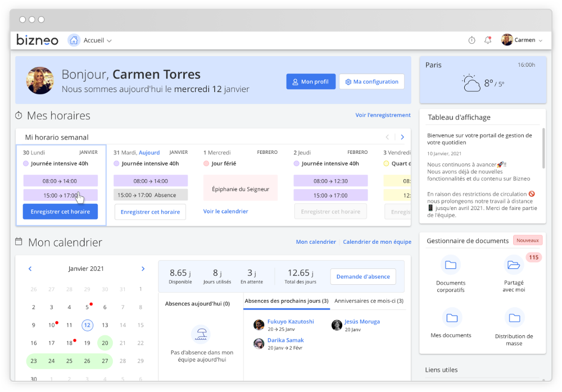
Task: Select day 25 in the calendar
Action: (x=69, y=361)
